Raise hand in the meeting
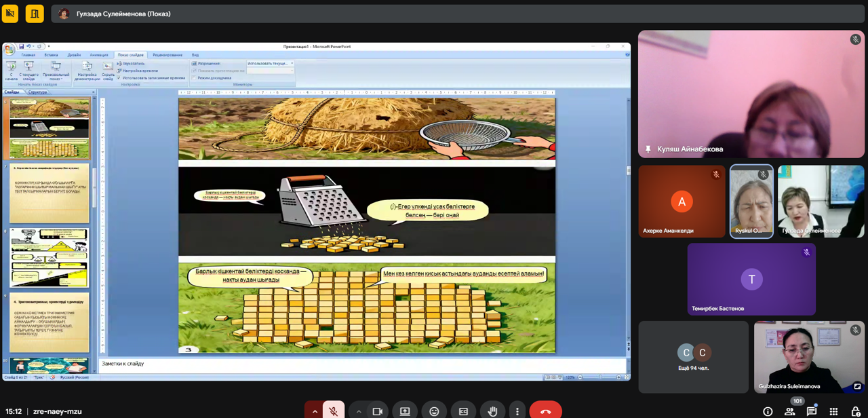Viewport: 868px width, 418px height. coord(493,411)
